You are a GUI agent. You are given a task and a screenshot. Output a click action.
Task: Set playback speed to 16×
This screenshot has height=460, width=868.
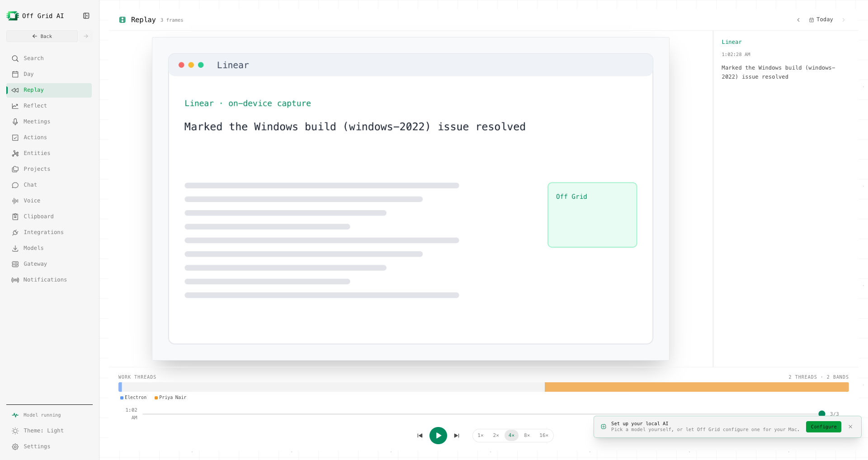[544, 436]
